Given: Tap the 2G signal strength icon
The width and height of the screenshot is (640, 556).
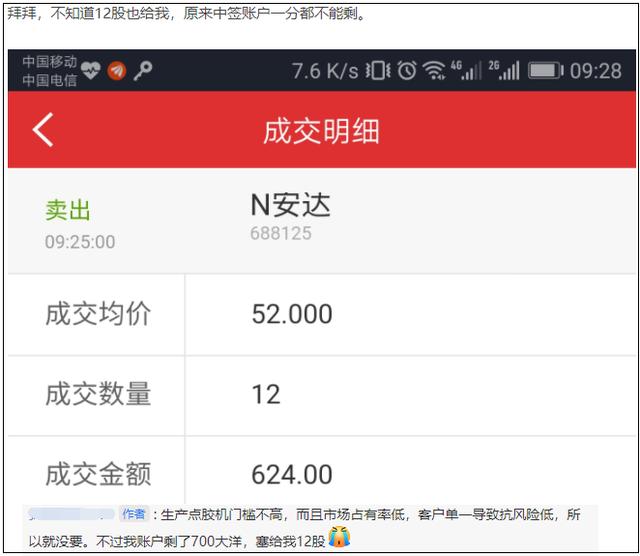Looking at the screenshot, I should click(504, 70).
